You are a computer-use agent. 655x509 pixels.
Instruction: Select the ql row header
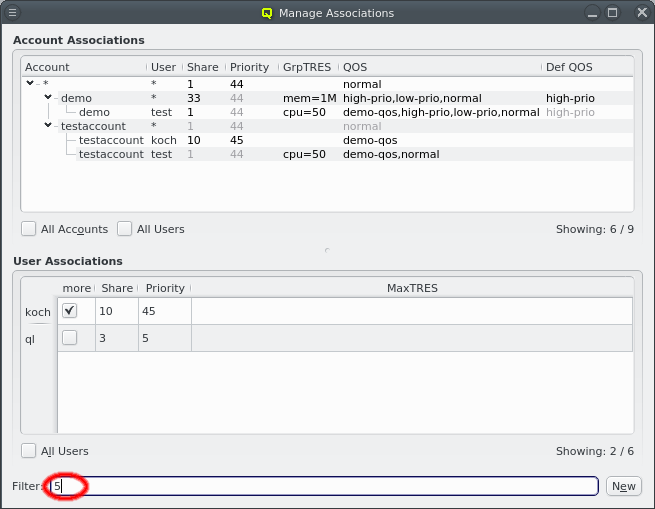(x=38, y=339)
